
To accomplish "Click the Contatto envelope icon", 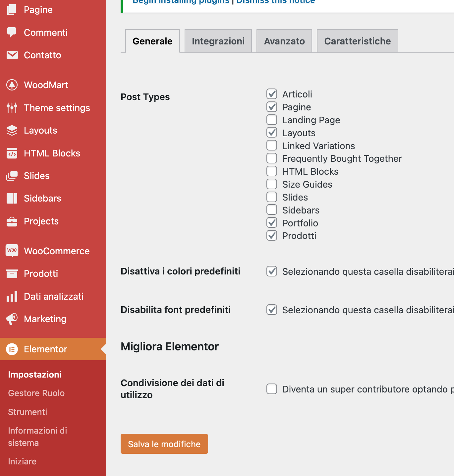I will click(x=12, y=55).
